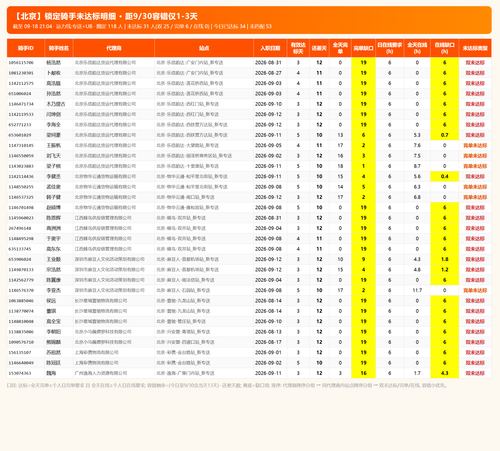Click the all-day orders value 13
Viewport: 500px width, 451px height.
tap(340, 135)
